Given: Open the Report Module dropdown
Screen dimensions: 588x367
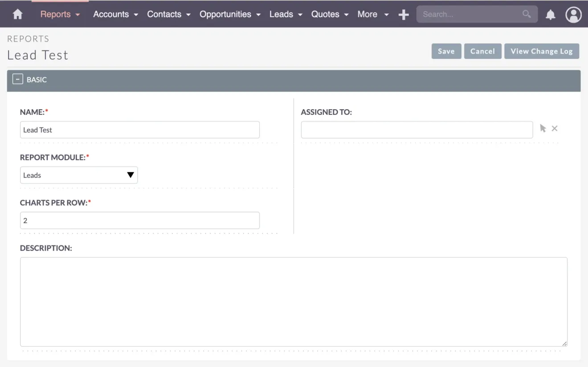Looking at the screenshot, I should pos(78,175).
